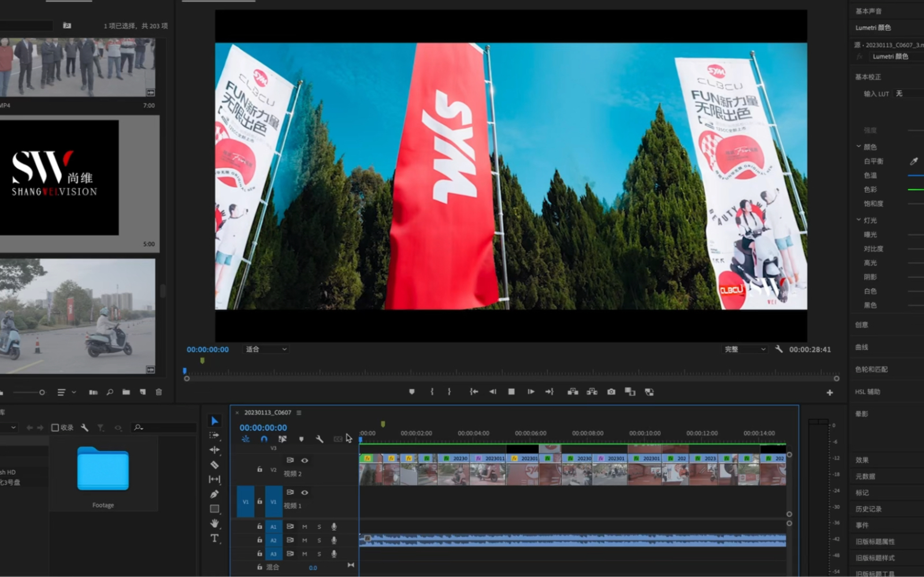This screenshot has width=924, height=577.
Task: Select the Rectangle shape tool
Action: 214,509
